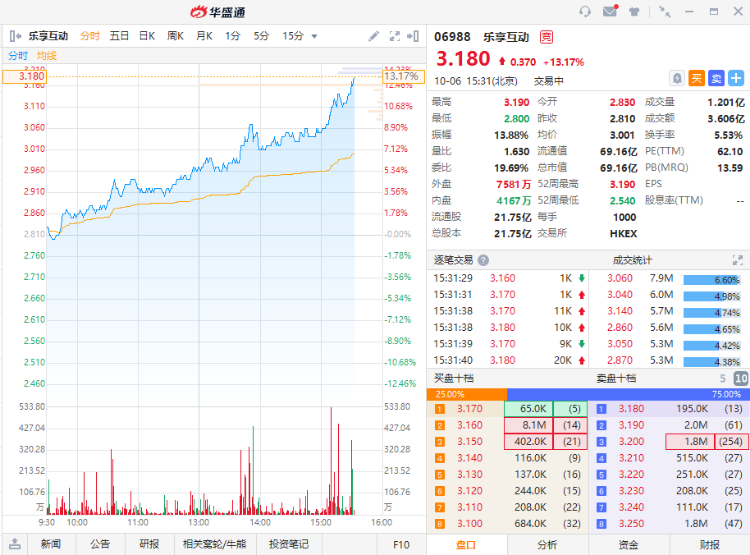Switch to the 1分 chart
This screenshot has height=555, width=750.
tap(232, 36)
